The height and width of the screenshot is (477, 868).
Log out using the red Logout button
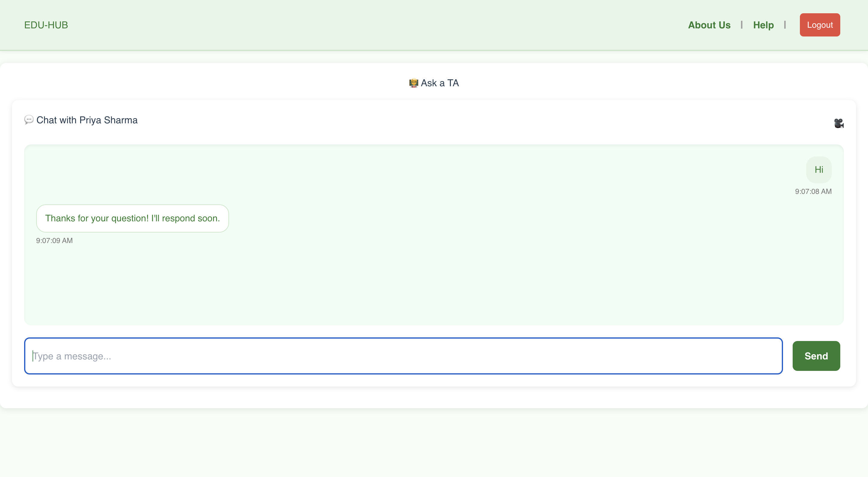[x=819, y=25]
